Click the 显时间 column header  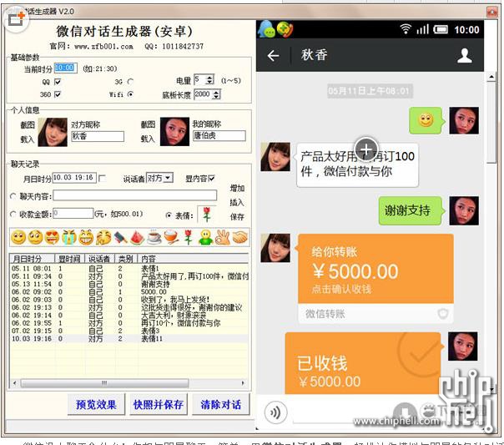pyautogui.click(x=69, y=259)
